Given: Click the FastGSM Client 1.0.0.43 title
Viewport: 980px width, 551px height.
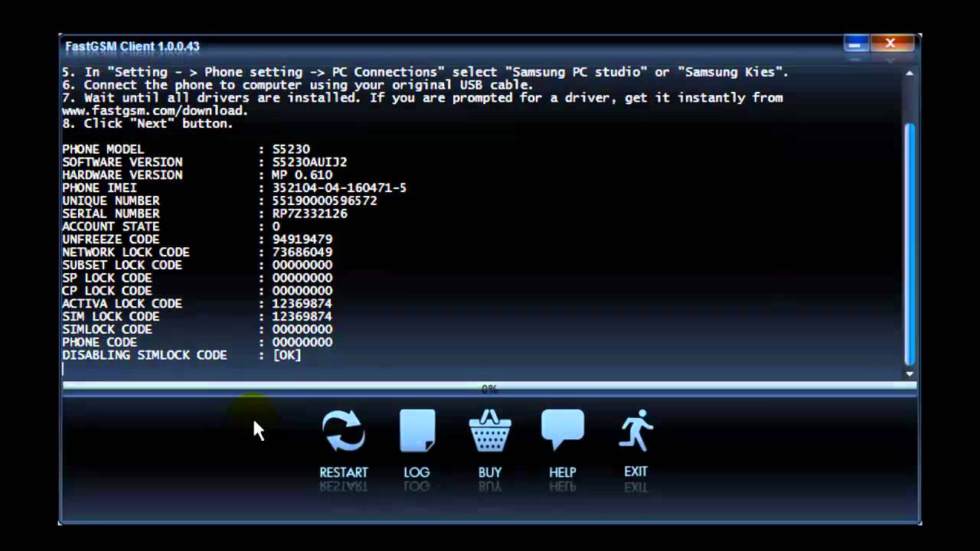Looking at the screenshot, I should [x=132, y=46].
